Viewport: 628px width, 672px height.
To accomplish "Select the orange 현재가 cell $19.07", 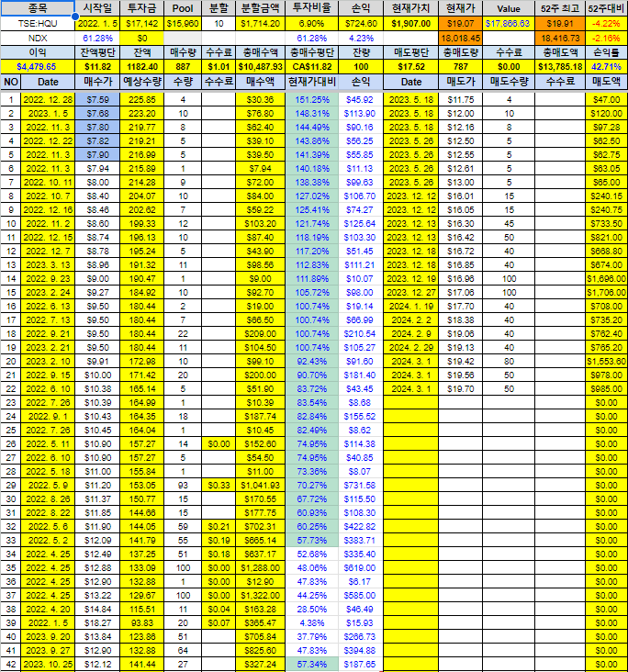I will [x=461, y=24].
